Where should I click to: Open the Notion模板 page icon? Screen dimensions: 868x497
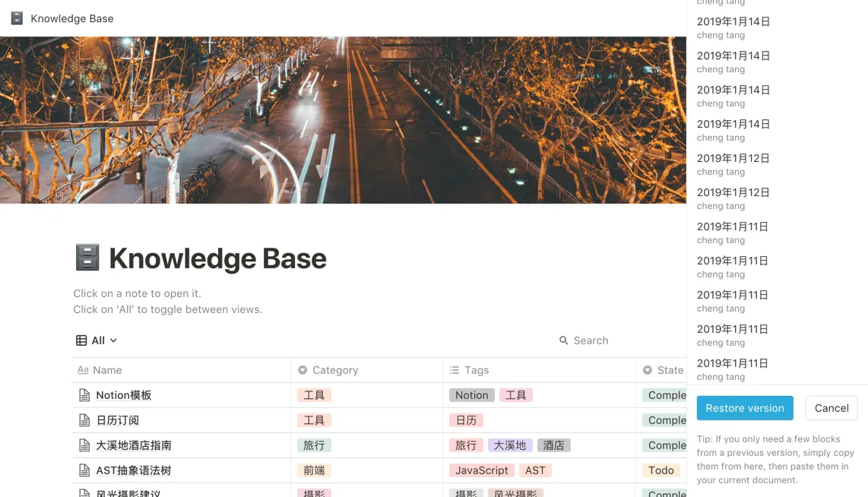84,395
